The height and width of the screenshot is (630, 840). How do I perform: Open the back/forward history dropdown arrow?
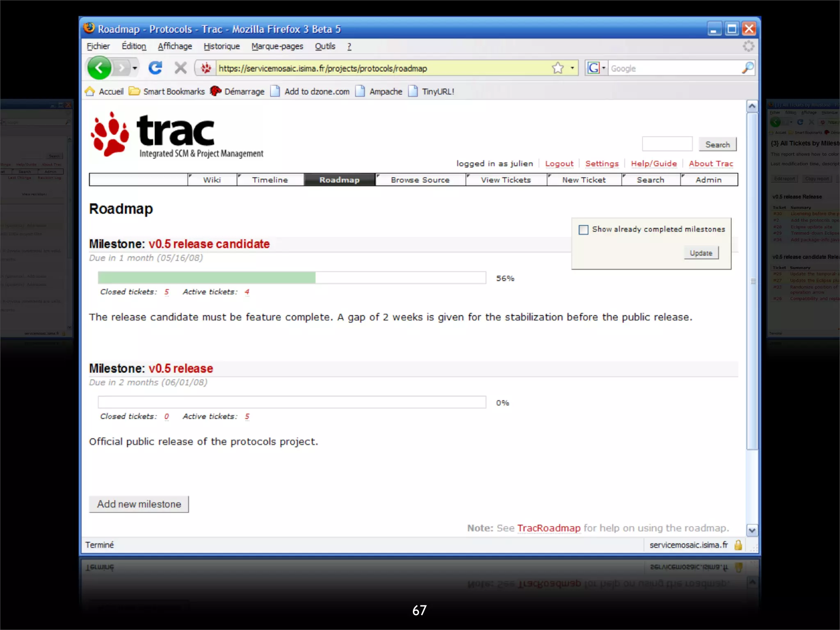tap(135, 68)
